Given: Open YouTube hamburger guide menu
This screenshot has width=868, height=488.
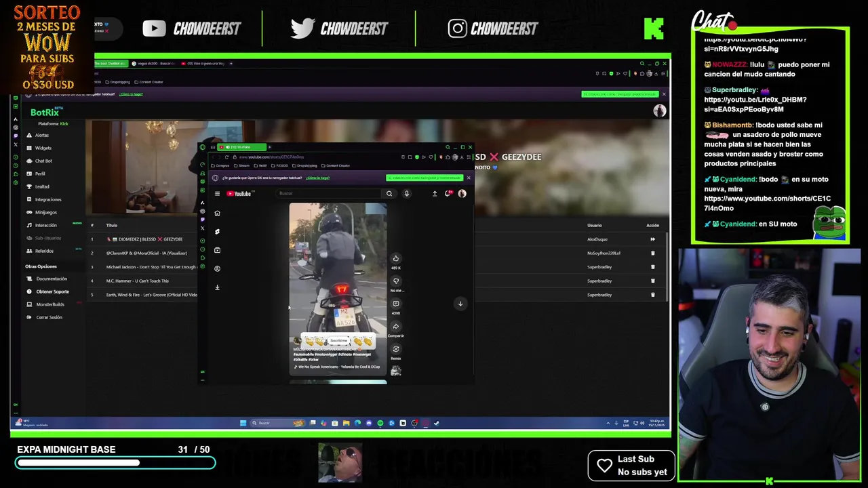Looking at the screenshot, I should (x=217, y=194).
